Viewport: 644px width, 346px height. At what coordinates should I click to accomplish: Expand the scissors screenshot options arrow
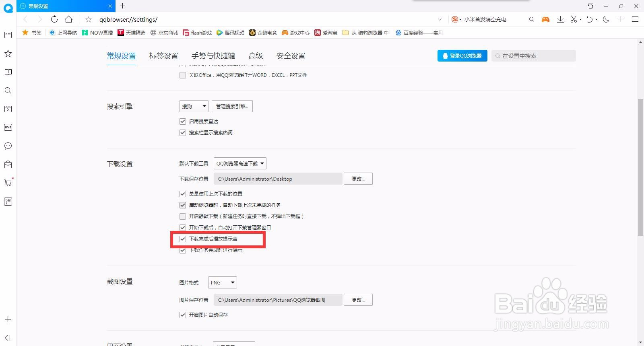(x=580, y=19)
